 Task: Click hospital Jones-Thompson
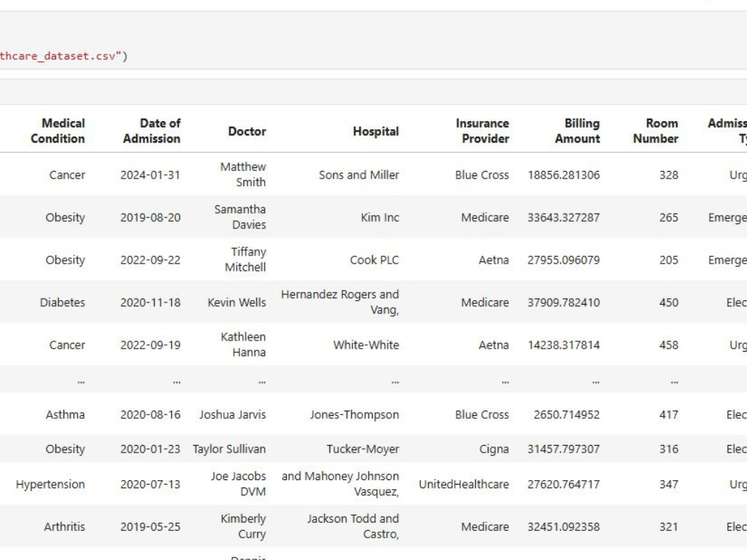(x=354, y=414)
